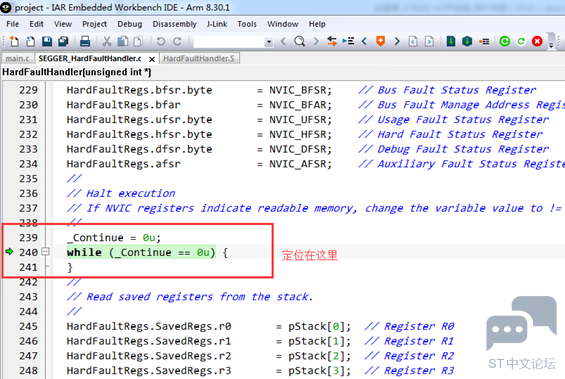The width and height of the screenshot is (565, 379).
Task: Click the Save All toolbar icon
Action: click(x=63, y=41)
